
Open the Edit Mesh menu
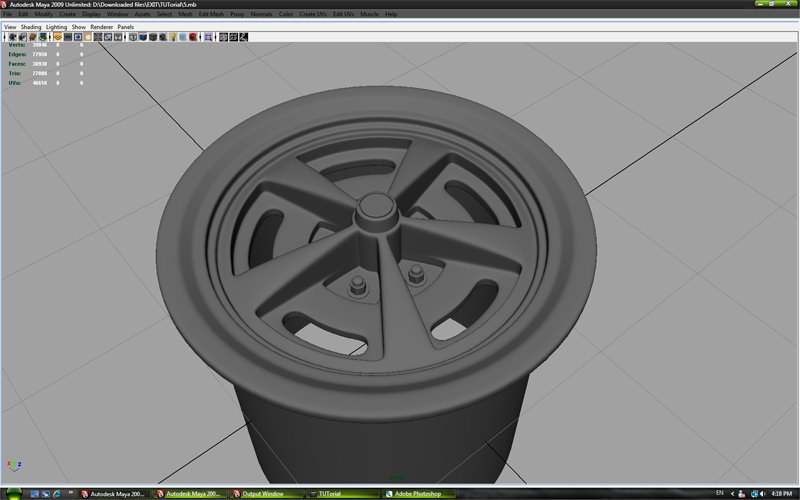[x=211, y=14]
